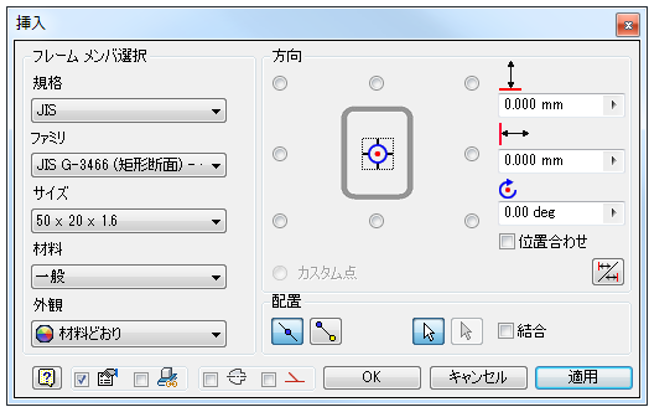Select the top-center orientation radio button
Viewport: 651px width, 409px height.
(x=377, y=83)
